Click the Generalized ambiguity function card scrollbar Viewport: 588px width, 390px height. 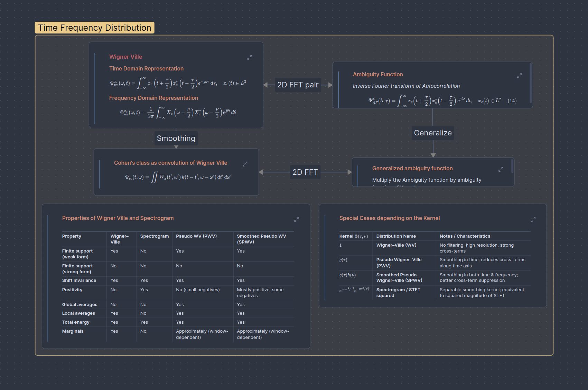pos(512,166)
